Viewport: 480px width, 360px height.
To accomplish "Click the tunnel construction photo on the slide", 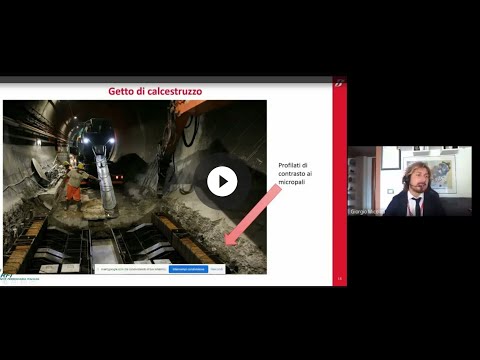I will click(135, 187).
